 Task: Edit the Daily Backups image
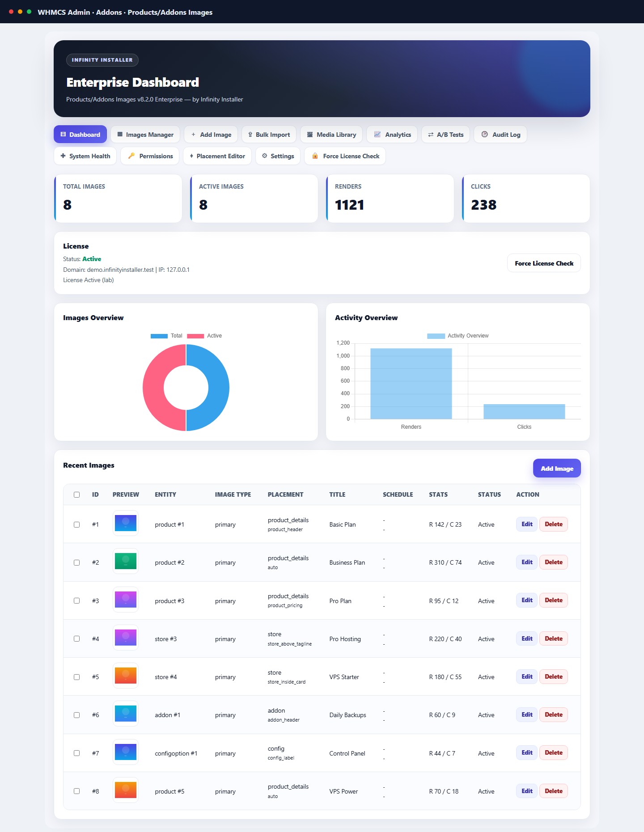527,714
